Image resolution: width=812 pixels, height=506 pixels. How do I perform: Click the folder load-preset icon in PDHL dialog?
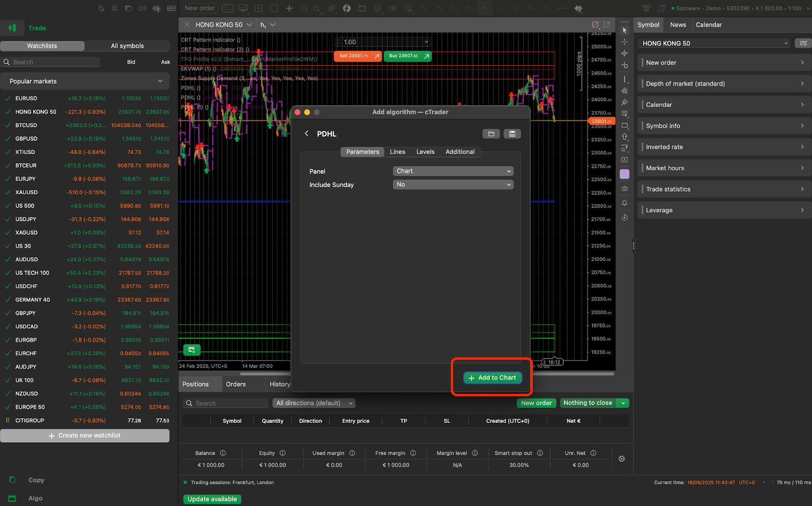point(491,134)
